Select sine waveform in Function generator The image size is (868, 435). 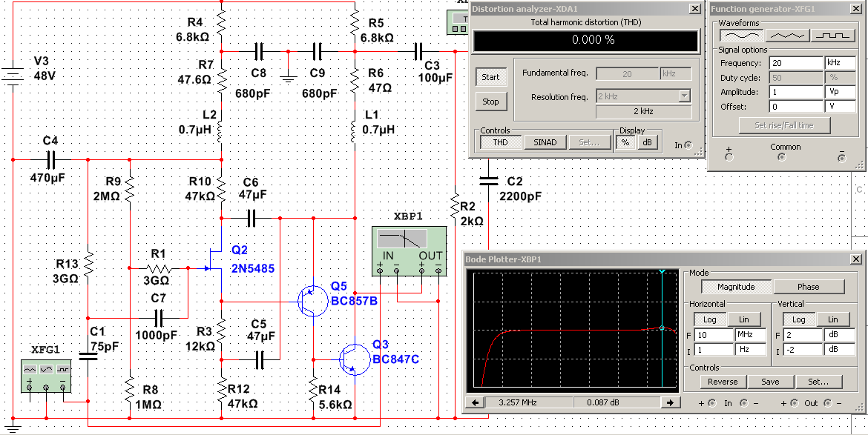pyautogui.click(x=742, y=35)
